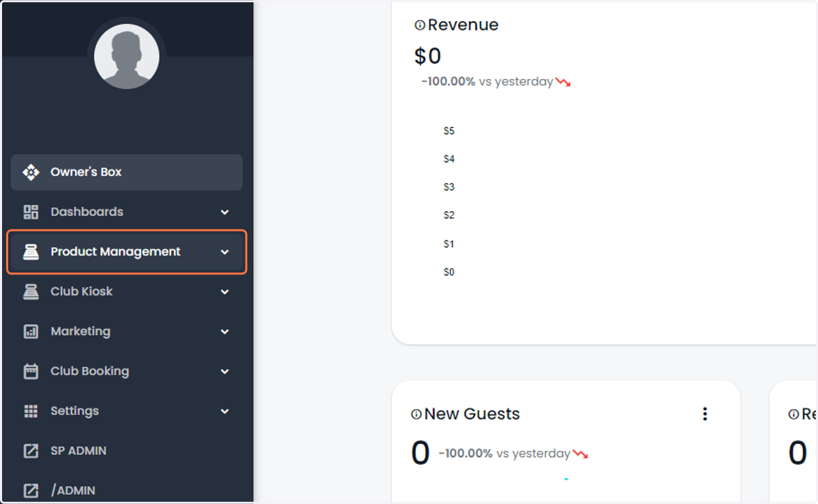
Task: Click the Revenue card title
Action: click(463, 25)
